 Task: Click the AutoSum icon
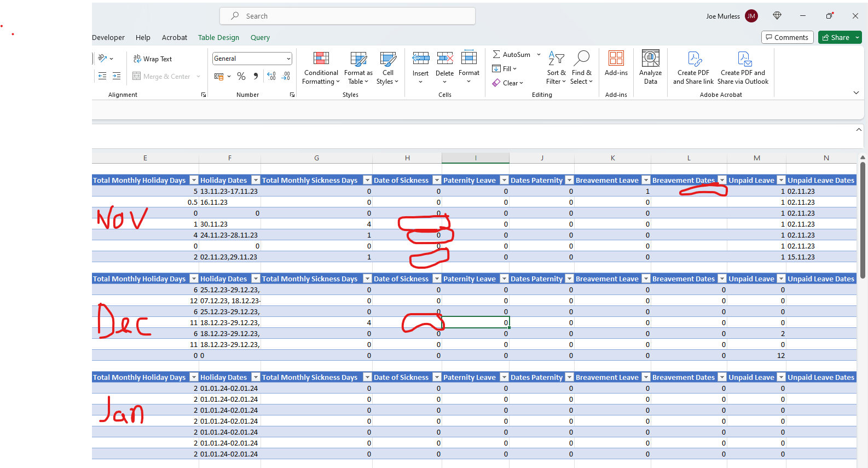coord(496,54)
